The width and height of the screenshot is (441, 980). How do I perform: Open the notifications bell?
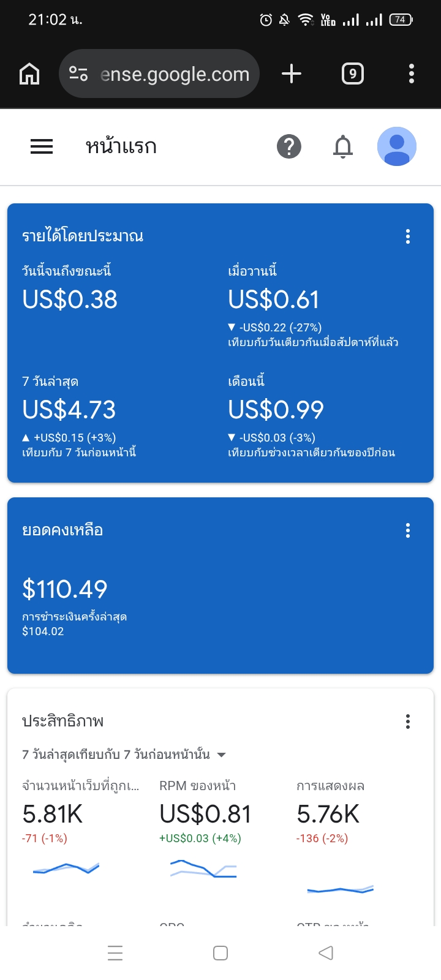tap(343, 147)
